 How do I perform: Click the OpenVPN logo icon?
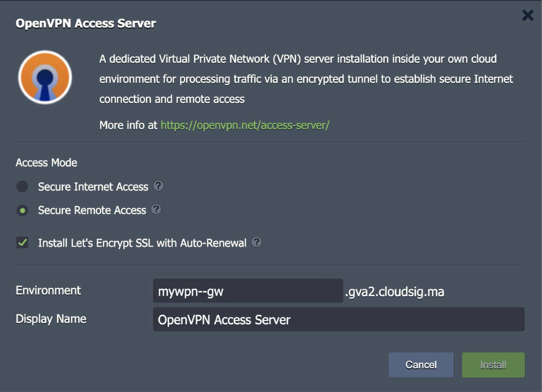(x=44, y=77)
